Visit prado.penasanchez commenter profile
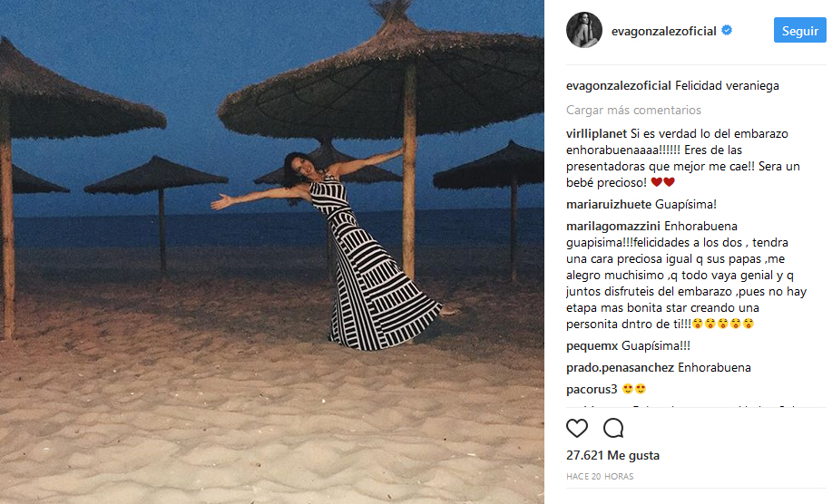This screenshot has width=832, height=504. (x=620, y=367)
